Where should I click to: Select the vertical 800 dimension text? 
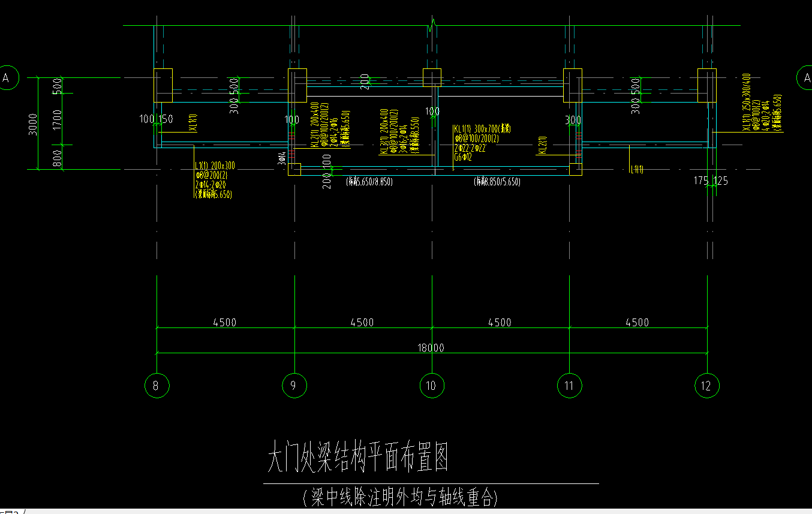pos(57,158)
